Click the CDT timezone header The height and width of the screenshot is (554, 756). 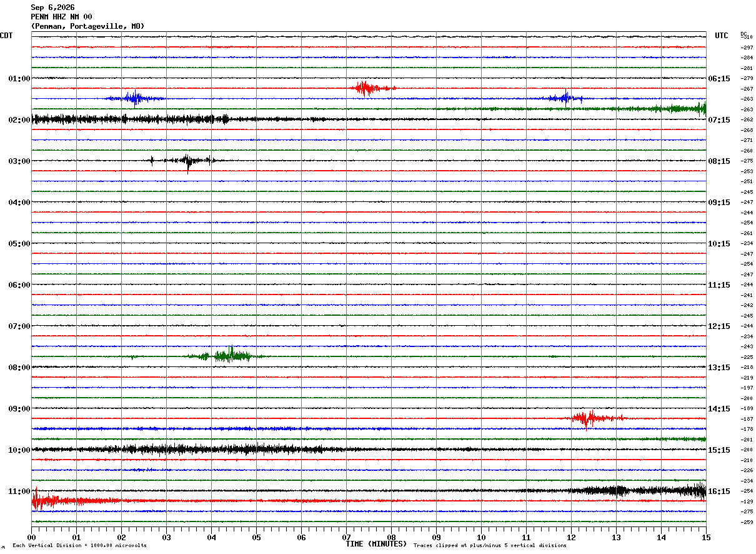coord(6,36)
